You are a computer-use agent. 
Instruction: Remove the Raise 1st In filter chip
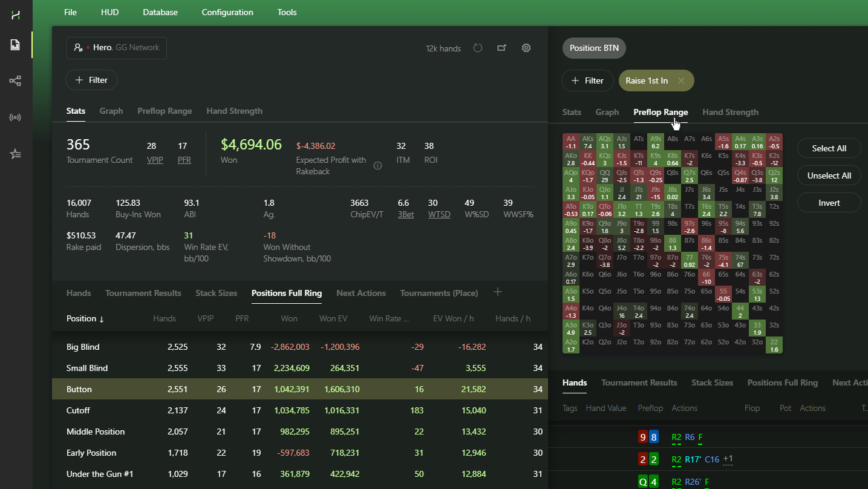[x=681, y=80]
